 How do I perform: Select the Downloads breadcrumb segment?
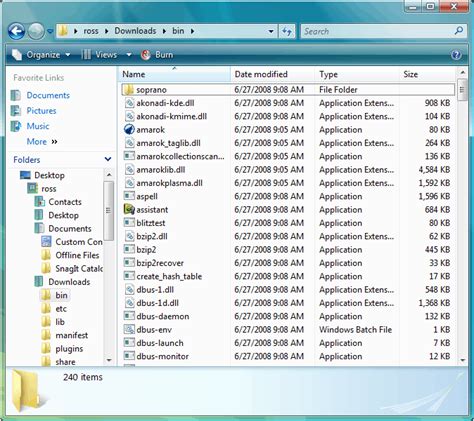click(x=135, y=31)
